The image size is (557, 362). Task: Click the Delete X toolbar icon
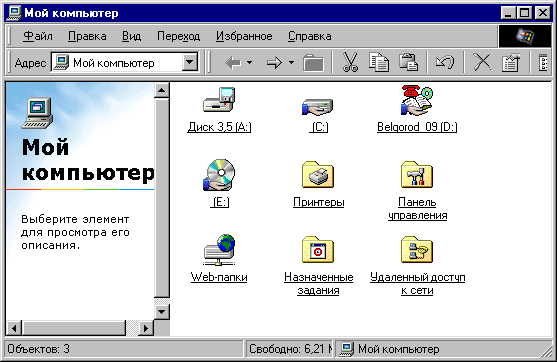coord(482,63)
